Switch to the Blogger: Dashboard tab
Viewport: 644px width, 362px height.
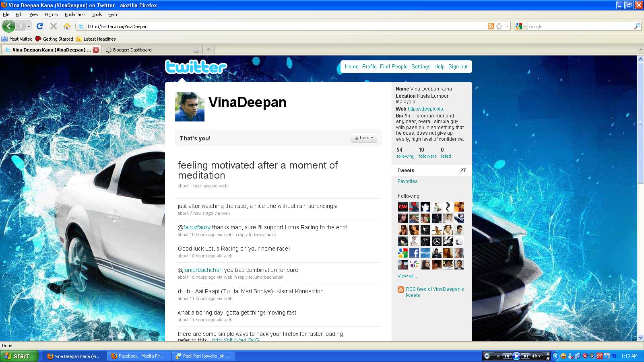coord(151,50)
